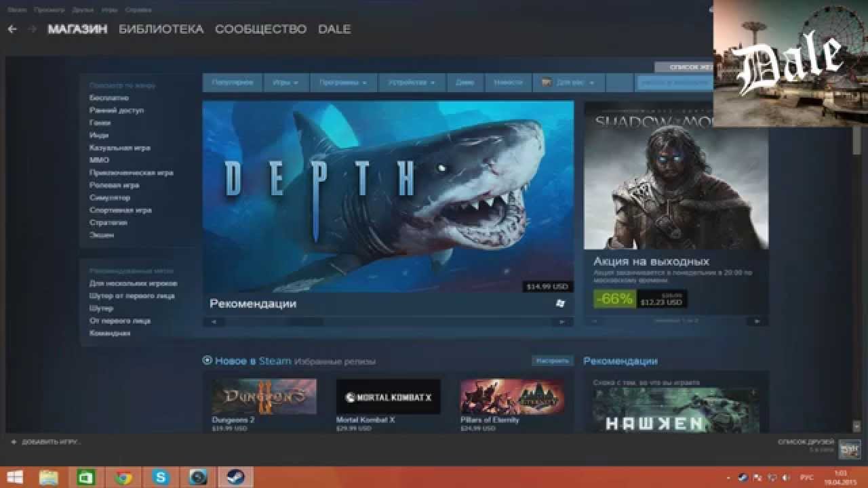Show previous weekend deal offer
868x488 pixels.
click(x=595, y=321)
